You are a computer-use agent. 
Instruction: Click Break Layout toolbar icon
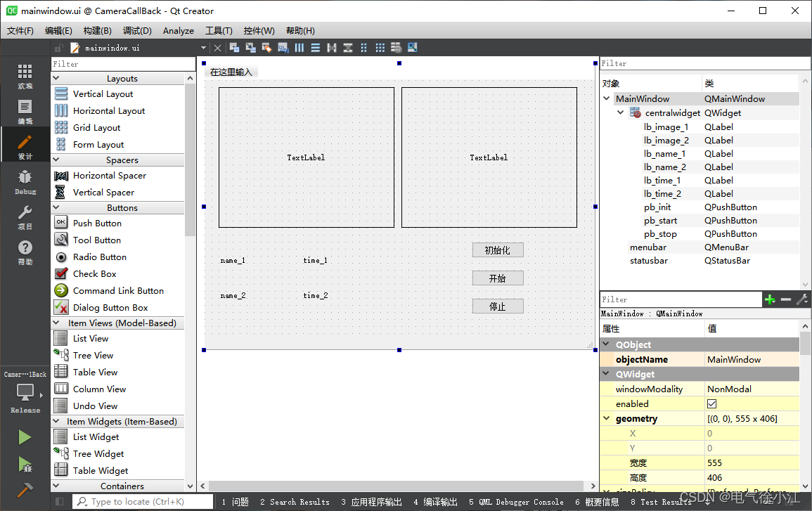pos(397,48)
